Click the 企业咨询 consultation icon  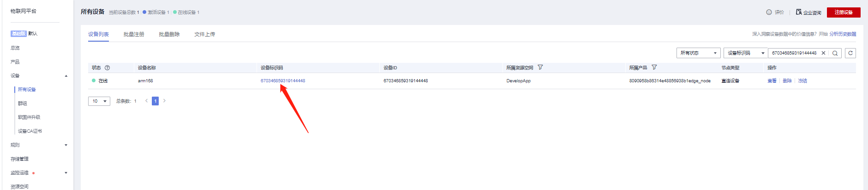pos(799,12)
